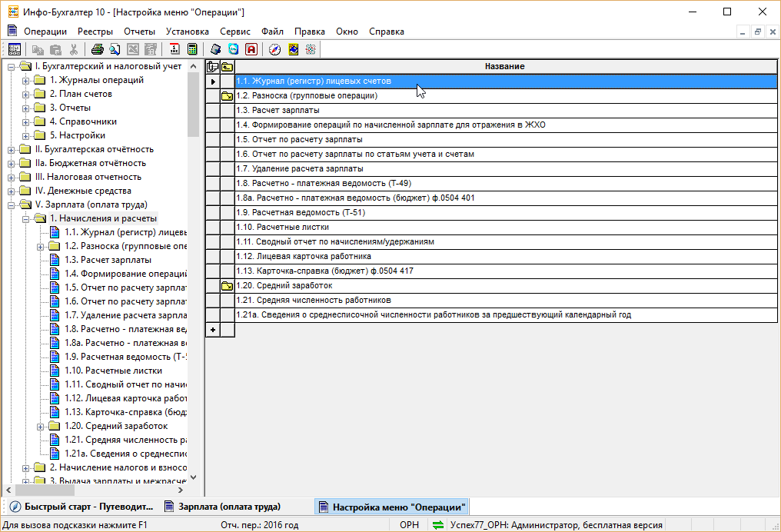781x532 pixels.
Task: Restore the inner document window
Action: [x=758, y=32]
